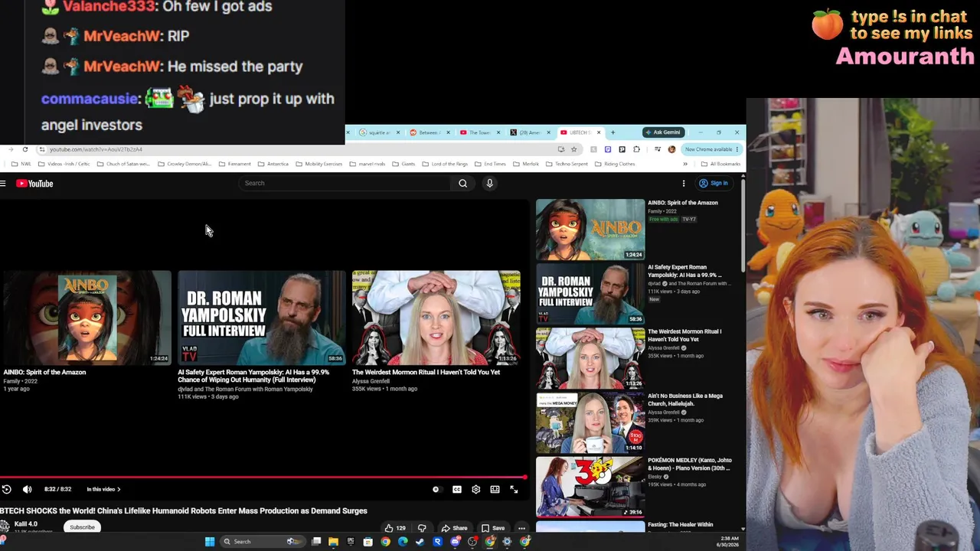This screenshot has height=551, width=980.
Task: Dislike the video with thumbs down
Action: [x=422, y=528]
